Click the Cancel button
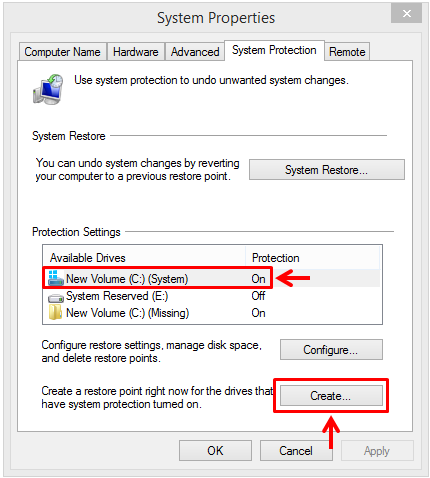Screen dimensions: 430x478 coord(296,451)
